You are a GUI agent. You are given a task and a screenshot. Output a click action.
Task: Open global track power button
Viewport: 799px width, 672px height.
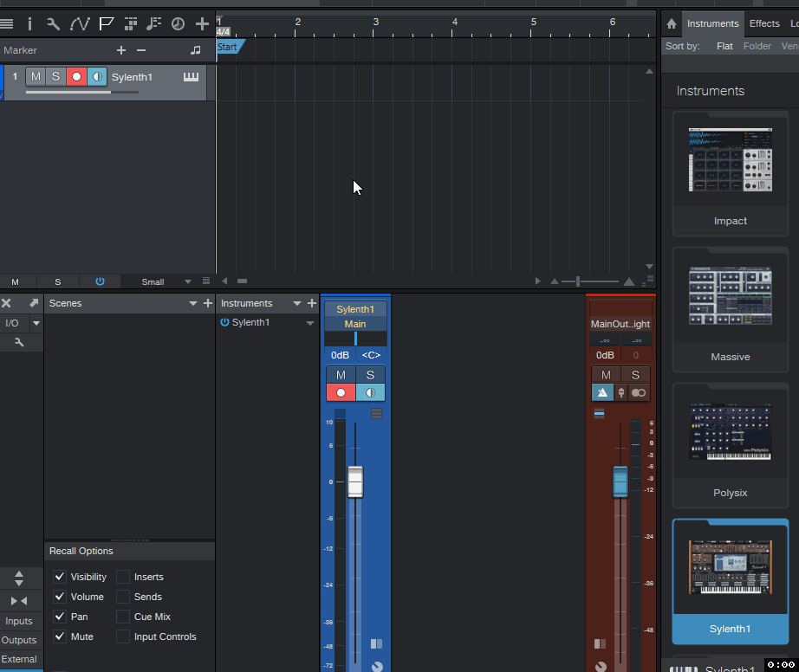pyautogui.click(x=100, y=281)
